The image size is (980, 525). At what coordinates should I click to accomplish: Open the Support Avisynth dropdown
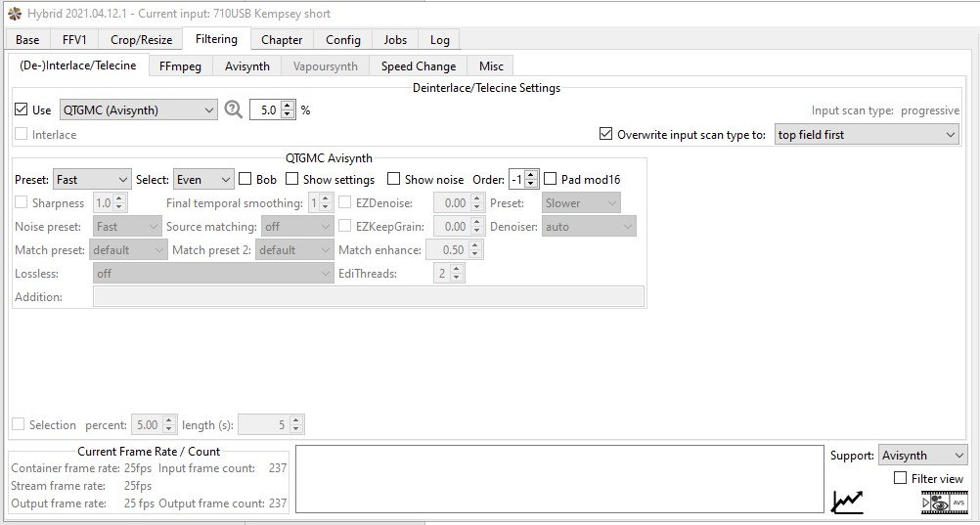click(x=922, y=455)
